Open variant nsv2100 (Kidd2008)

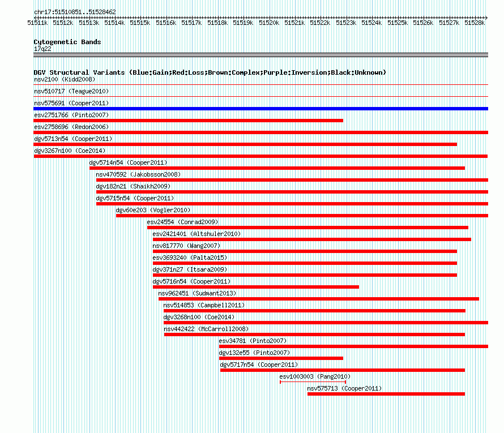tap(65, 79)
